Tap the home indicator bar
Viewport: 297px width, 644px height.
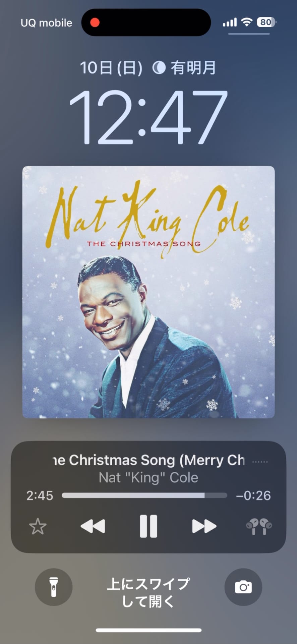click(x=148, y=630)
